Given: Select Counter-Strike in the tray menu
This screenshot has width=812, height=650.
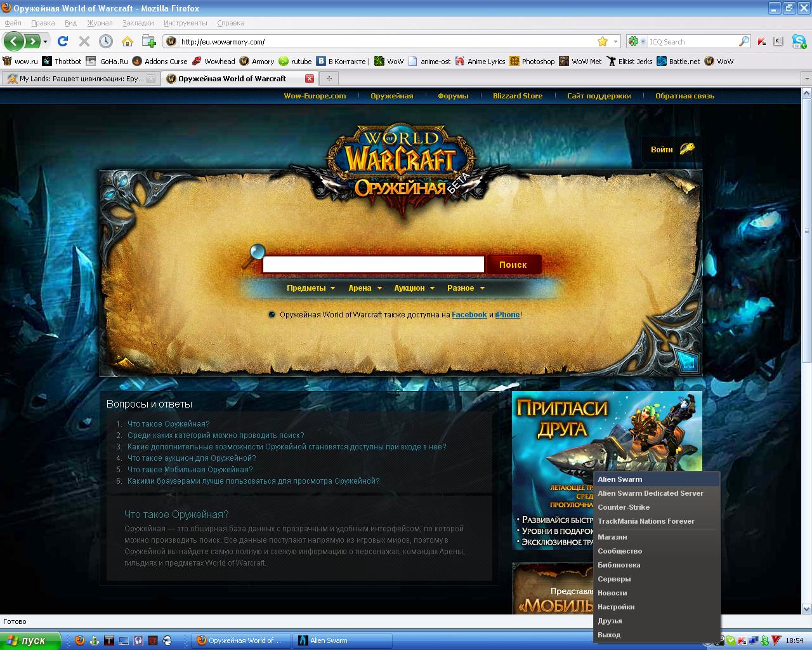Looking at the screenshot, I should tap(657, 507).
